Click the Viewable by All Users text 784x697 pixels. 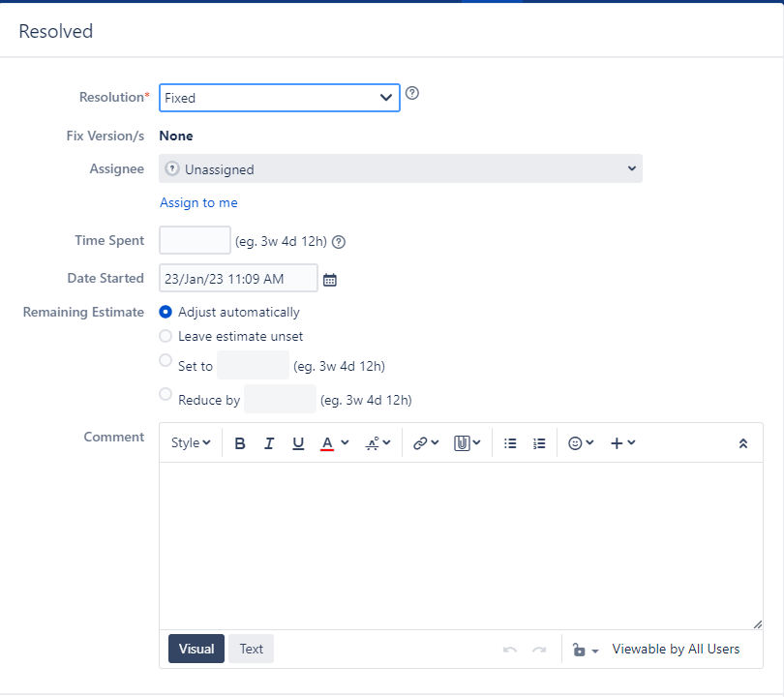[676, 649]
